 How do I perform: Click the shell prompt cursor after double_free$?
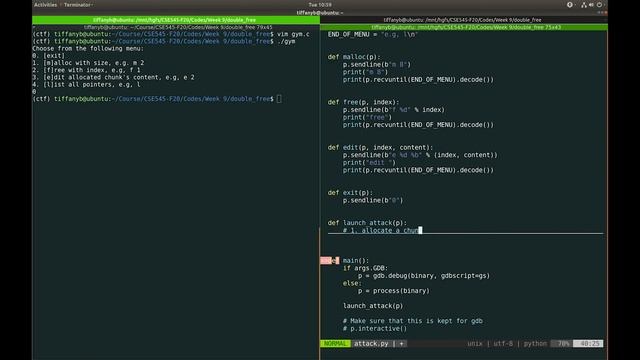279,99
